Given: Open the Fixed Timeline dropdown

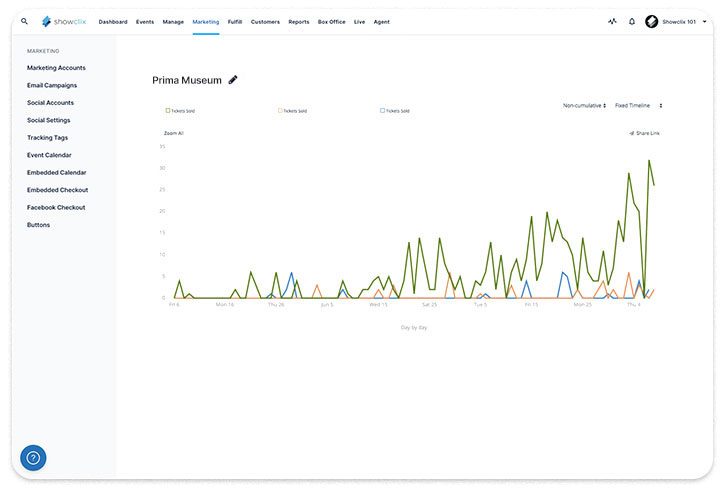Looking at the screenshot, I should click(x=638, y=105).
